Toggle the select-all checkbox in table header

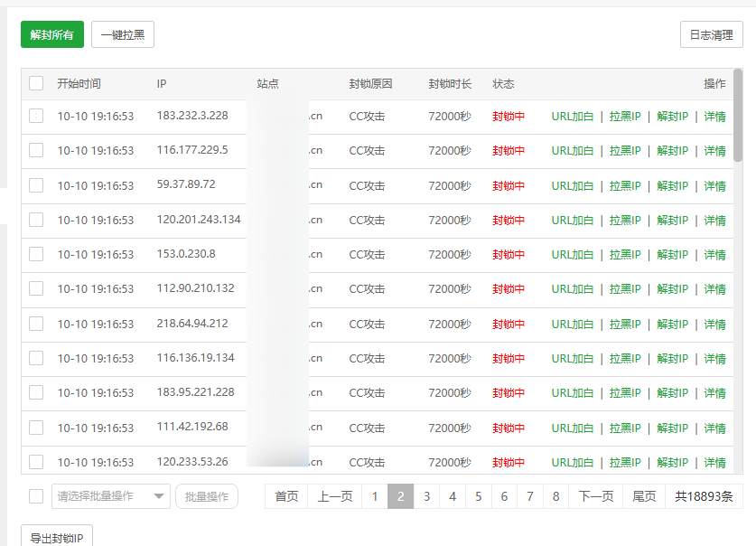pyautogui.click(x=36, y=83)
